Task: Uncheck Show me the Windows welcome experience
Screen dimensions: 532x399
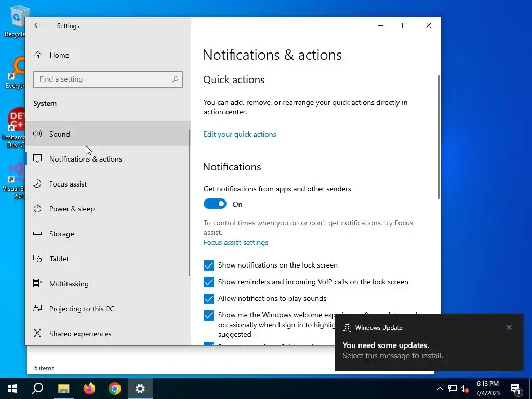Action: click(209, 315)
